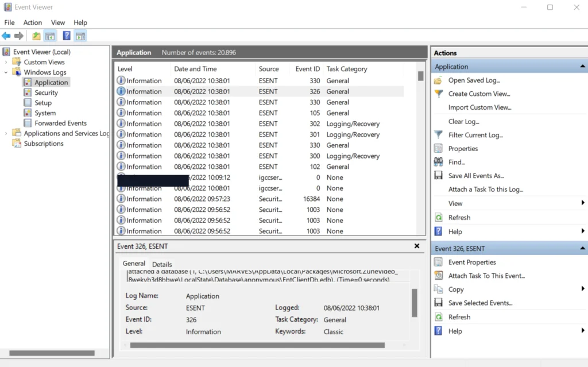
Task: Expand the Custom Views tree node
Action: click(6, 62)
